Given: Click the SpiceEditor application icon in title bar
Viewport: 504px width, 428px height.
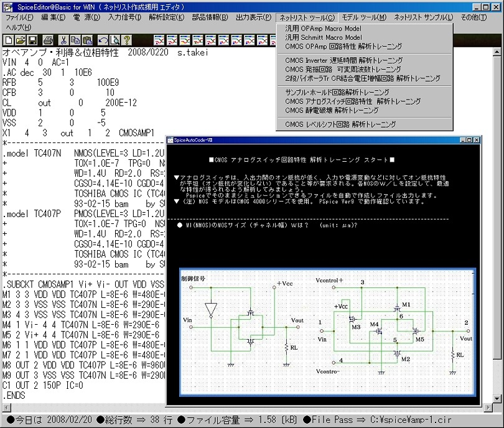Looking at the screenshot, I should point(7,7).
